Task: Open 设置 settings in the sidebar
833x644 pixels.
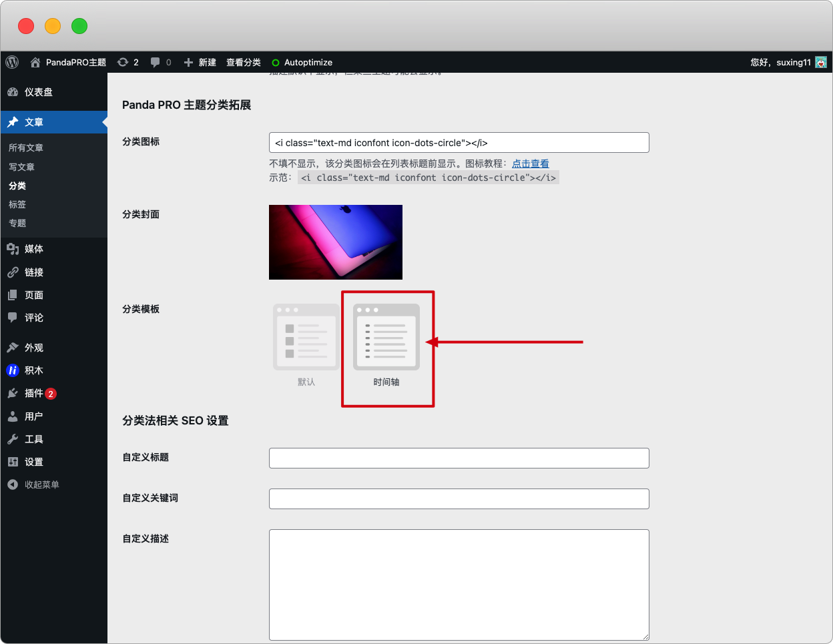Action: tap(53, 462)
